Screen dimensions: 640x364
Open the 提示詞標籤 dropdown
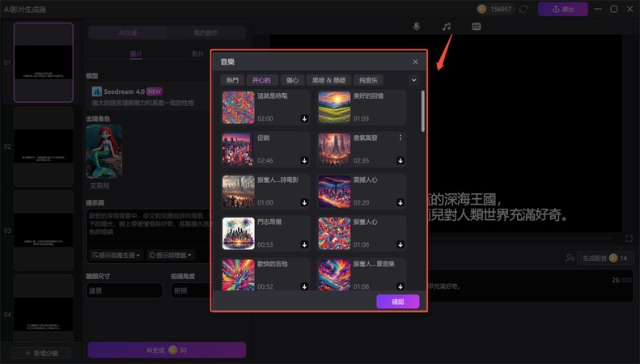(171, 255)
